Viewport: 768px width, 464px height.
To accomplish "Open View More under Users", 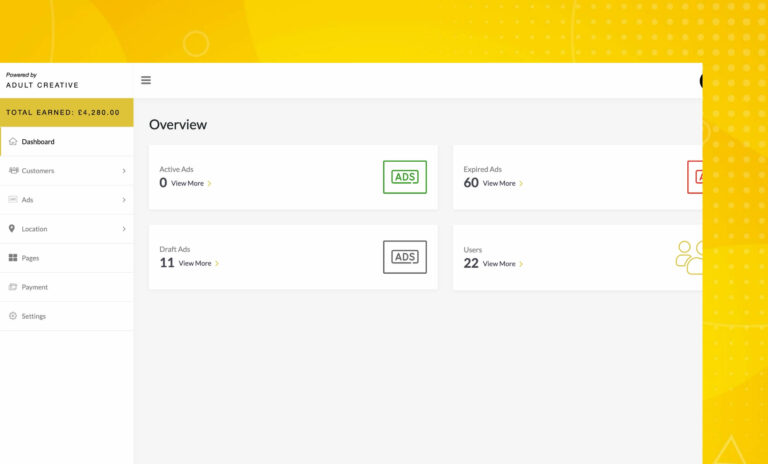I will (x=502, y=264).
